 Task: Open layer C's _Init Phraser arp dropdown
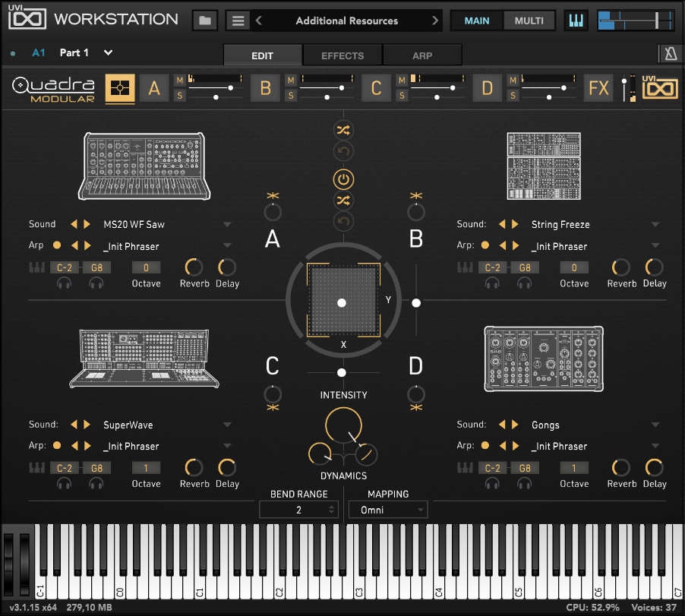click(227, 445)
